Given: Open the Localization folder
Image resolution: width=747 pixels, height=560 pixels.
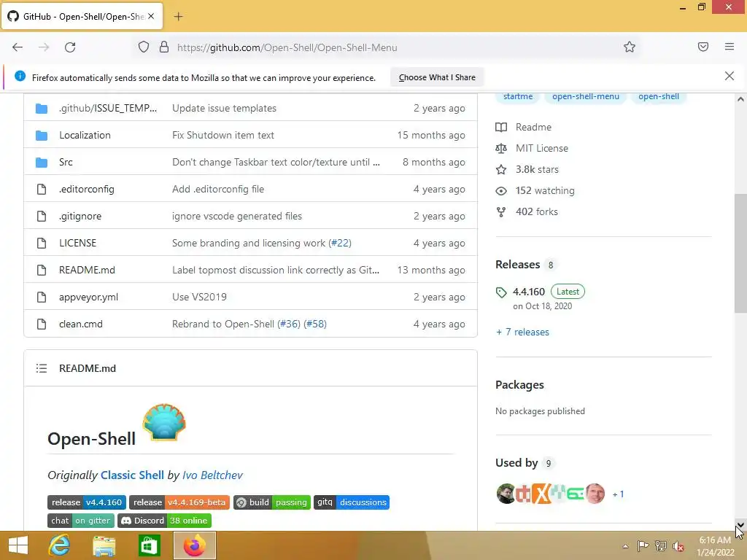Looking at the screenshot, I should 85,135.
